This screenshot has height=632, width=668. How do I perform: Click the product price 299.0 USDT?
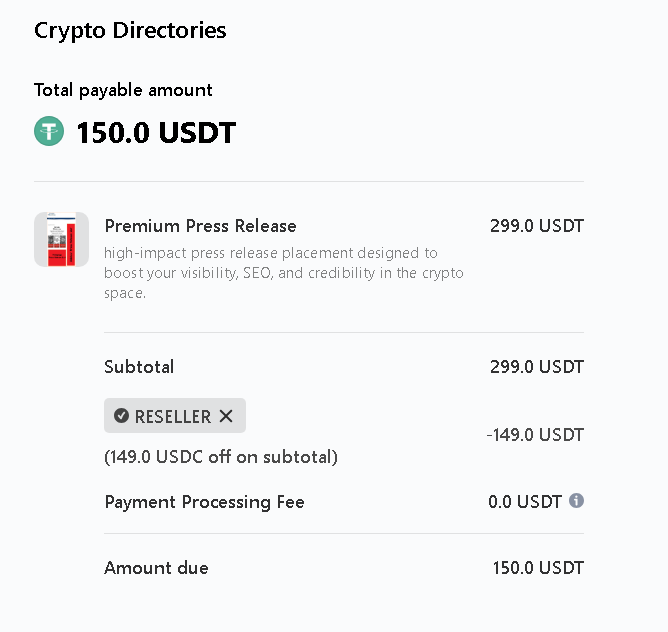536,225
